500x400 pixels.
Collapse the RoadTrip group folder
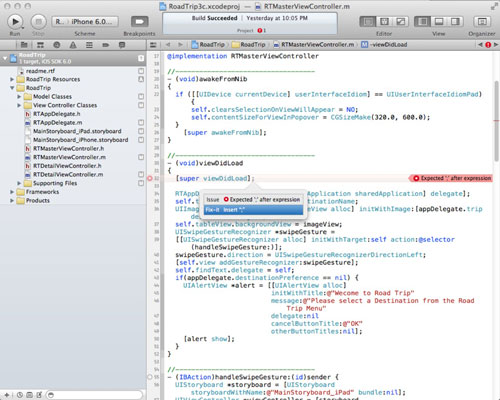pyautogui.click(x=12, y=88)
